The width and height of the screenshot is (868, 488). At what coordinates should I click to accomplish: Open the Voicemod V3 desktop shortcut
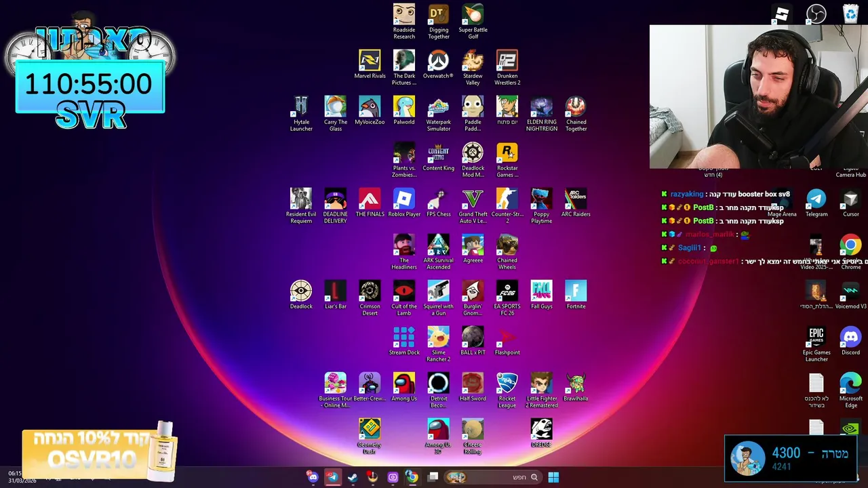pos(850,295)
